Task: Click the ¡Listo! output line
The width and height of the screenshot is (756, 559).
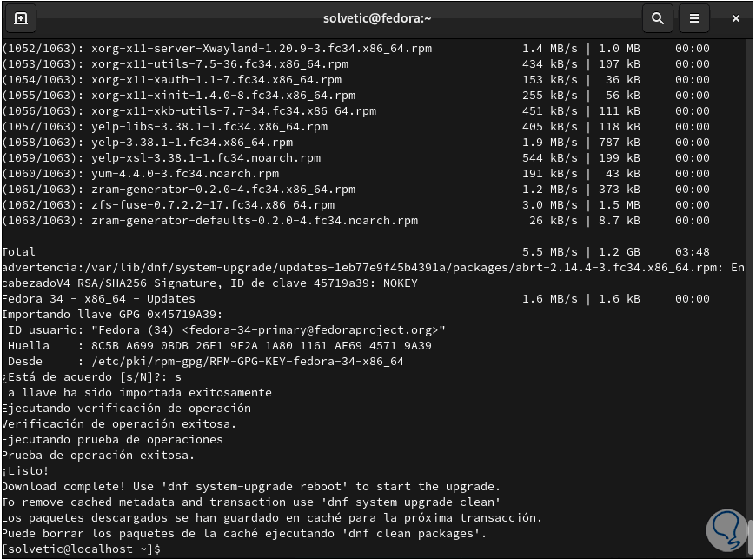Action: (x=28, y=471)
